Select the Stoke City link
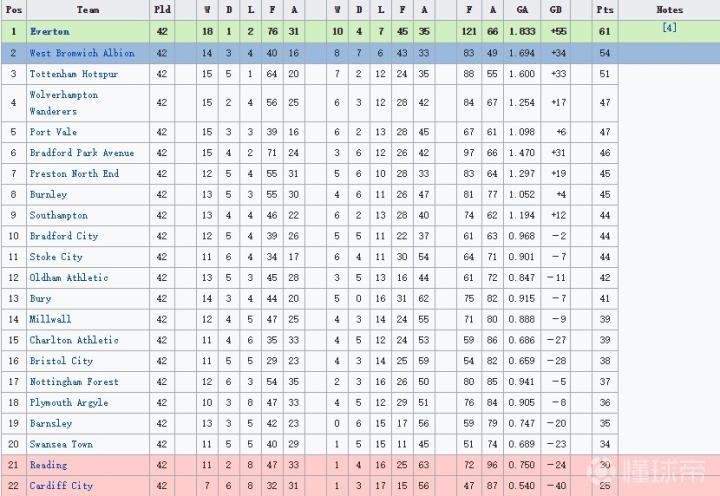Screen dimensions: 720x496 click(x=56, y=257)
